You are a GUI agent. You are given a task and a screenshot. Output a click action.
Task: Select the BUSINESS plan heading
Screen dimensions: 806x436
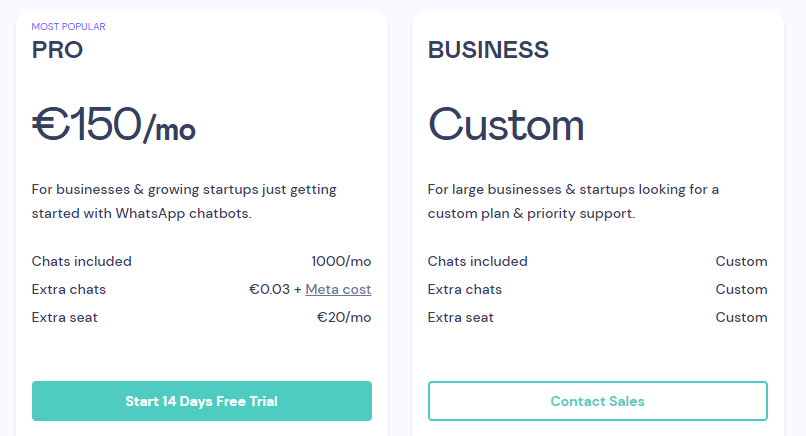[488, 50]
